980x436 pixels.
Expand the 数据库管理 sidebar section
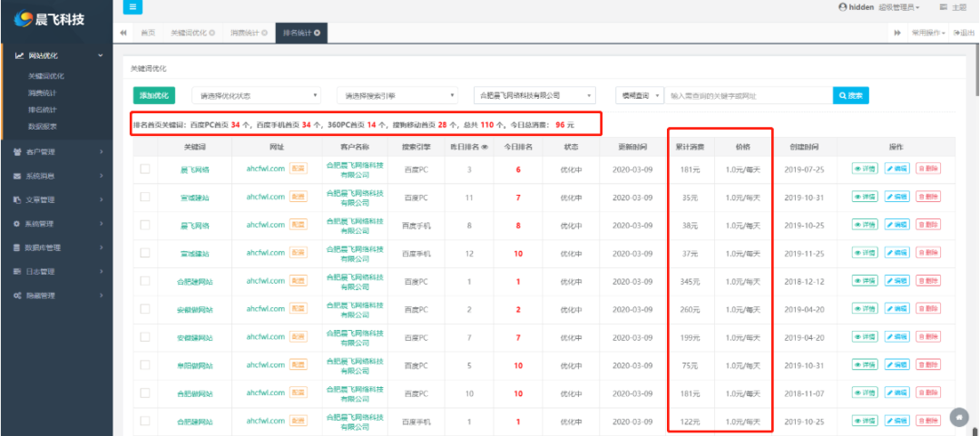point(56,247)
